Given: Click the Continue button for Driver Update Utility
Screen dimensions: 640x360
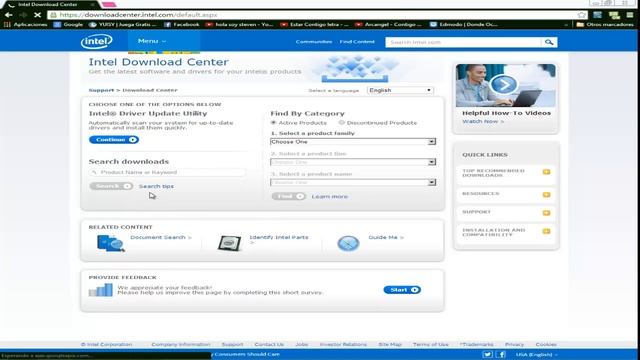Looking at the screenshot, I should coord(114,140).
